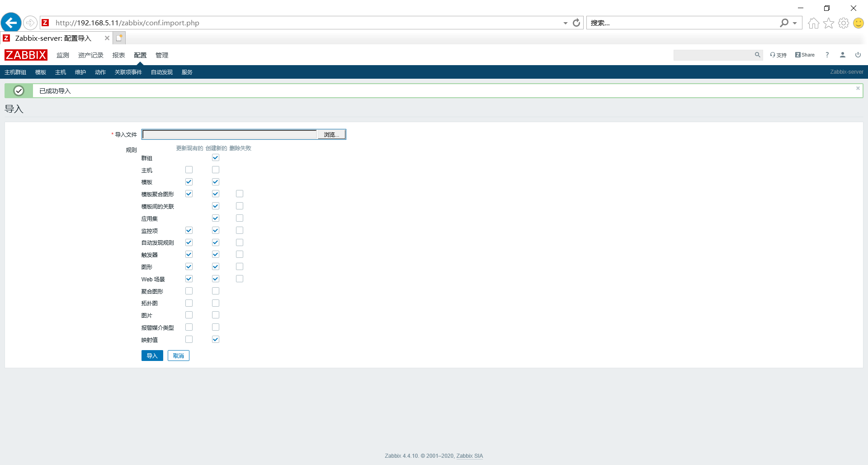Click the smiley feedback icon
The image size is (868, 465).
858,23
